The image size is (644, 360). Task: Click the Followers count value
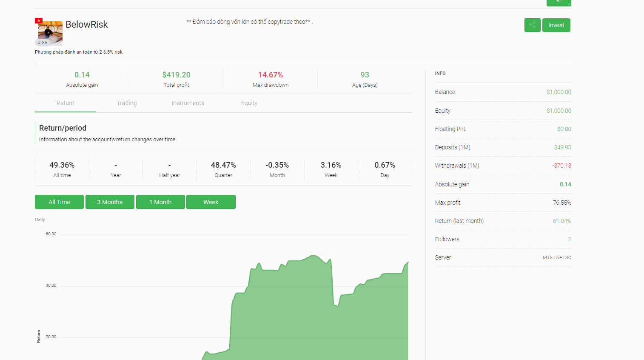(x=570, y=239)
